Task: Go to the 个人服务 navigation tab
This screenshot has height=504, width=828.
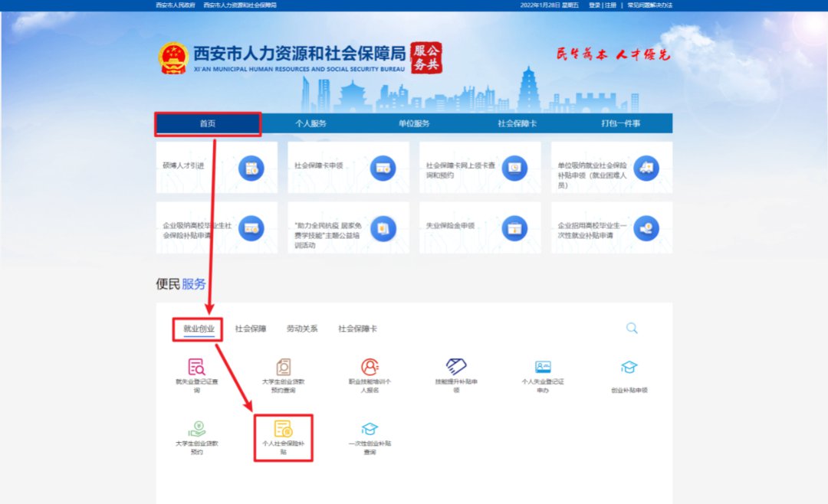Action: [310, 123]
